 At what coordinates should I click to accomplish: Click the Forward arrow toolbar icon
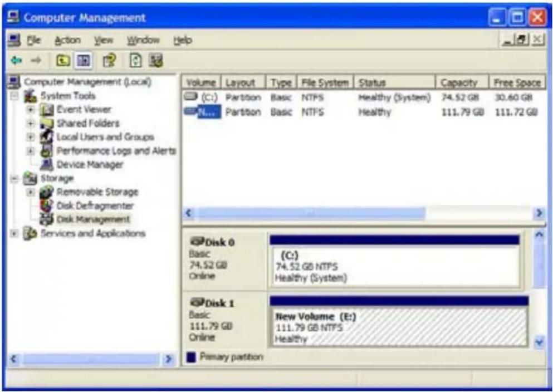tap(36, 61)
